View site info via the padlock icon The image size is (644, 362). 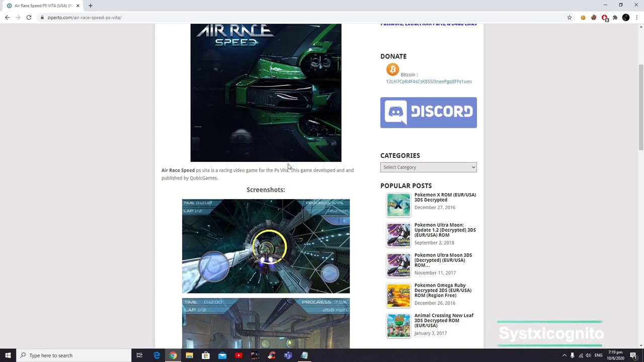pyautogui.click(x=42, y=18)
